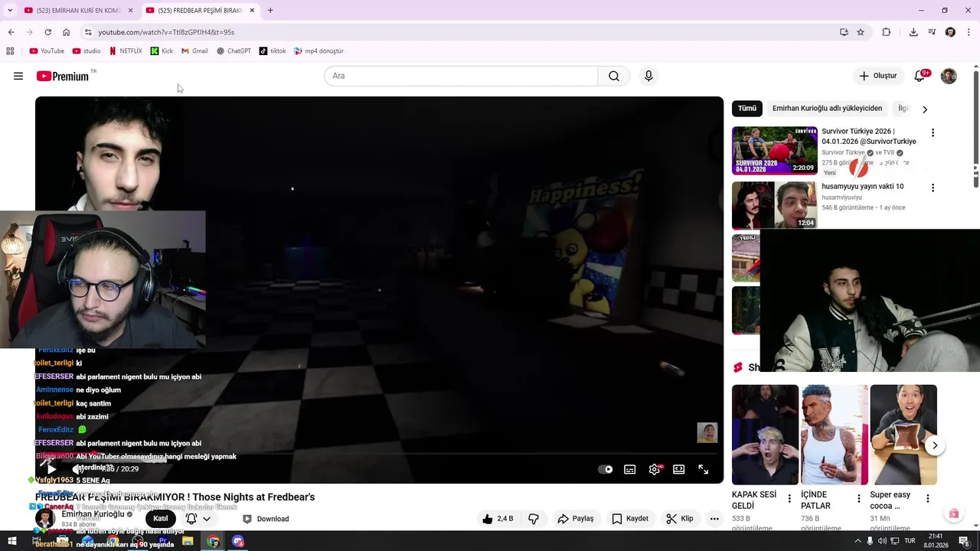Click the Download button below the video
Screen dimensions: 980x551
pyautogui.click(x=266, y=519)
